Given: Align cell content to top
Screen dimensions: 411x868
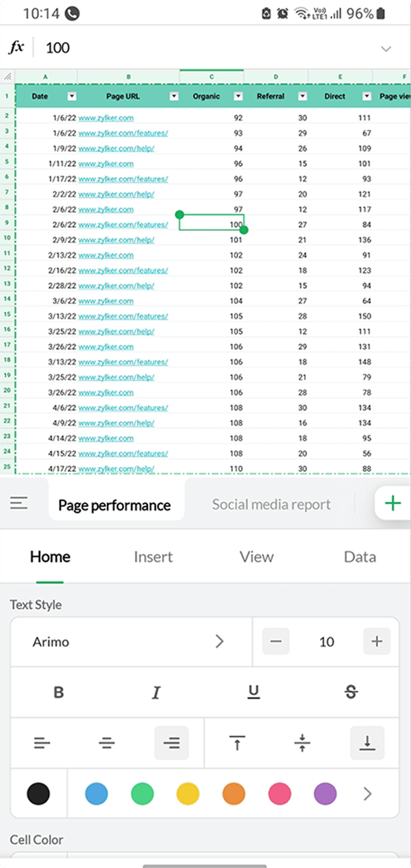Looking at the screenshot, I should coord(238,743).
